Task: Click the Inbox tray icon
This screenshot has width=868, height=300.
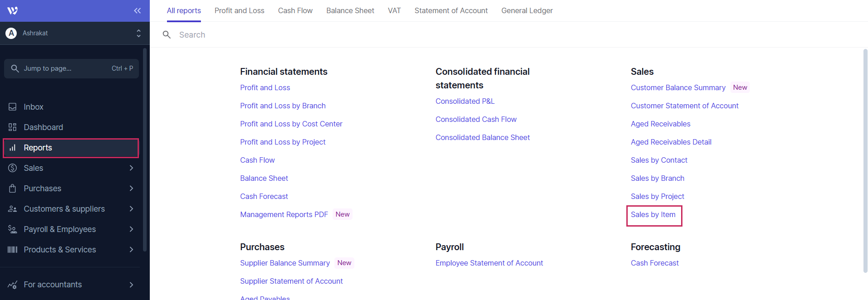Action: click(13, 107)
